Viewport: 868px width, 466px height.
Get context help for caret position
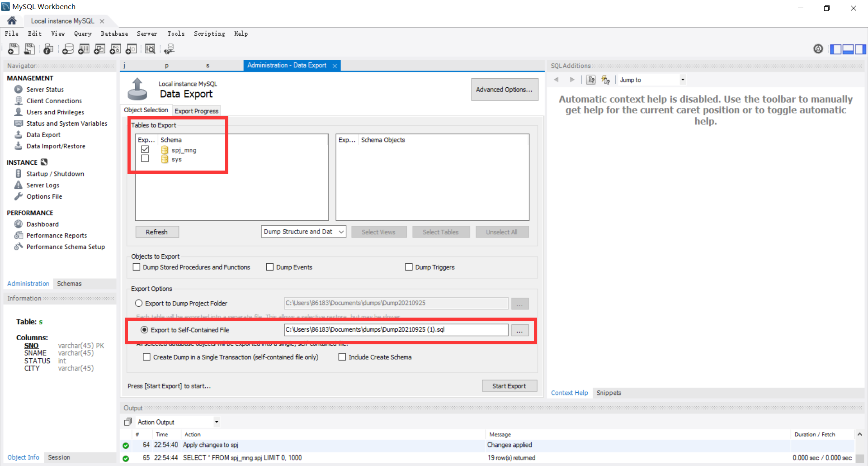tap(591, 80)
